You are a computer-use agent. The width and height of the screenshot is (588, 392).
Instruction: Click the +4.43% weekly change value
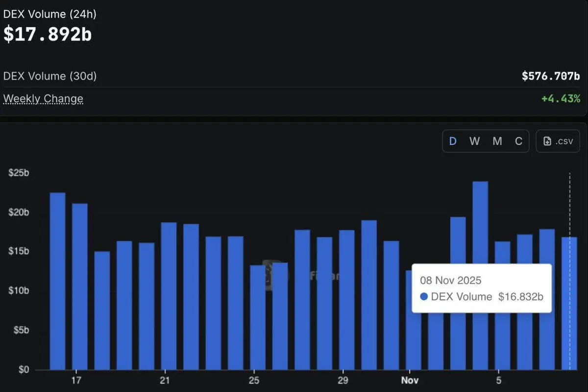point(561,99)
